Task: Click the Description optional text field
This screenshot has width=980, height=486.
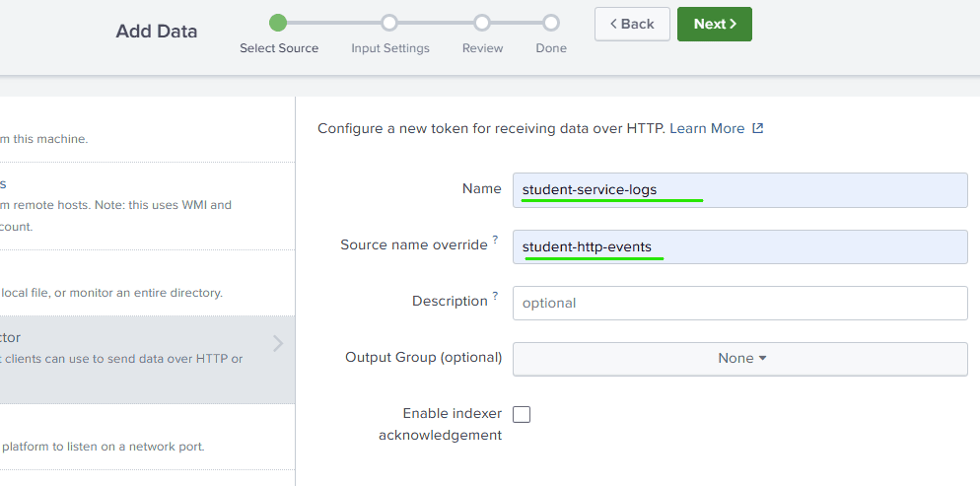Action: [x=740, y=303]
